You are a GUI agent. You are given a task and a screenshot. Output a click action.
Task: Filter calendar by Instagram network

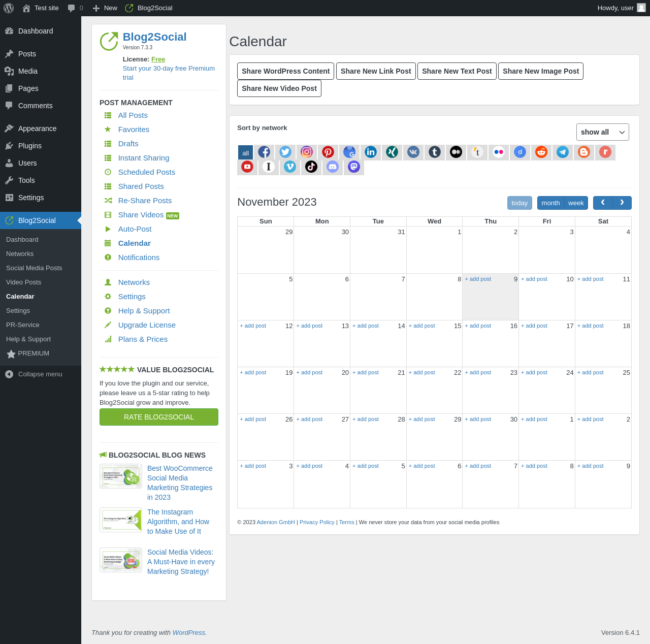click(307, 152)
